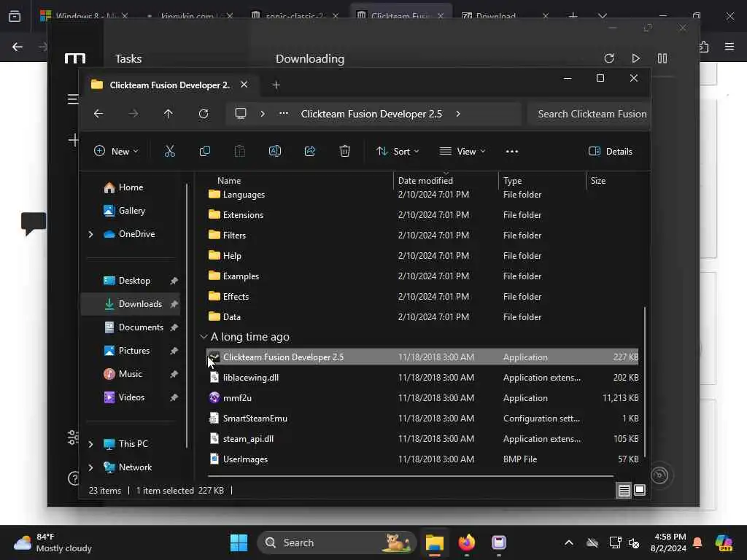Viewport: 747px width, 560px height.
Task: Click the Search Clickteam Fusion field
Action: tap(589, 114)
